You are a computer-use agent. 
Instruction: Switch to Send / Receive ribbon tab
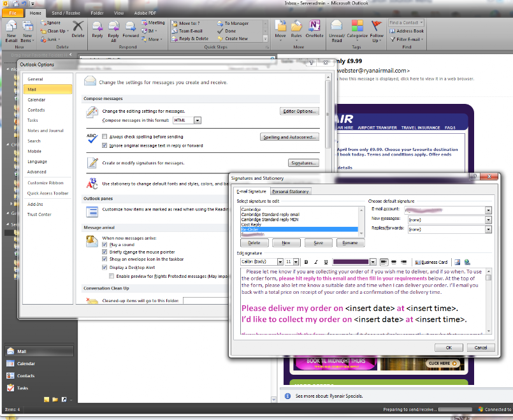66,13
